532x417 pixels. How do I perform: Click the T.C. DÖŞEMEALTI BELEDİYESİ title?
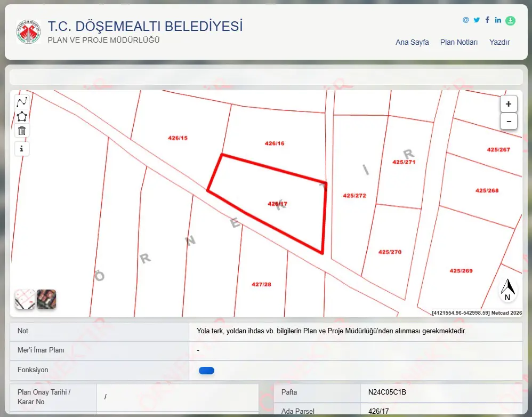[145, 26]
